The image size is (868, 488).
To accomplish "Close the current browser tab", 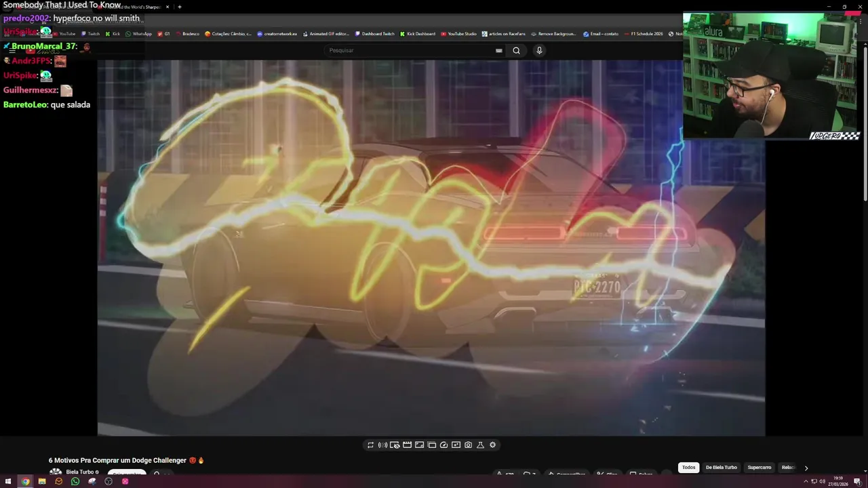I will coord(167,7).
